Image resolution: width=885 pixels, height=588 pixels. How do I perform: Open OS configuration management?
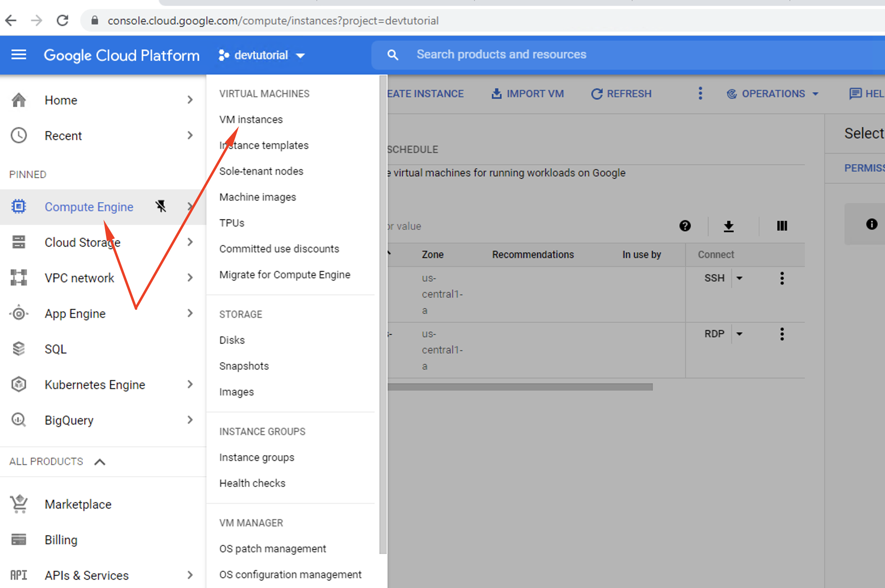coord(290,575)
